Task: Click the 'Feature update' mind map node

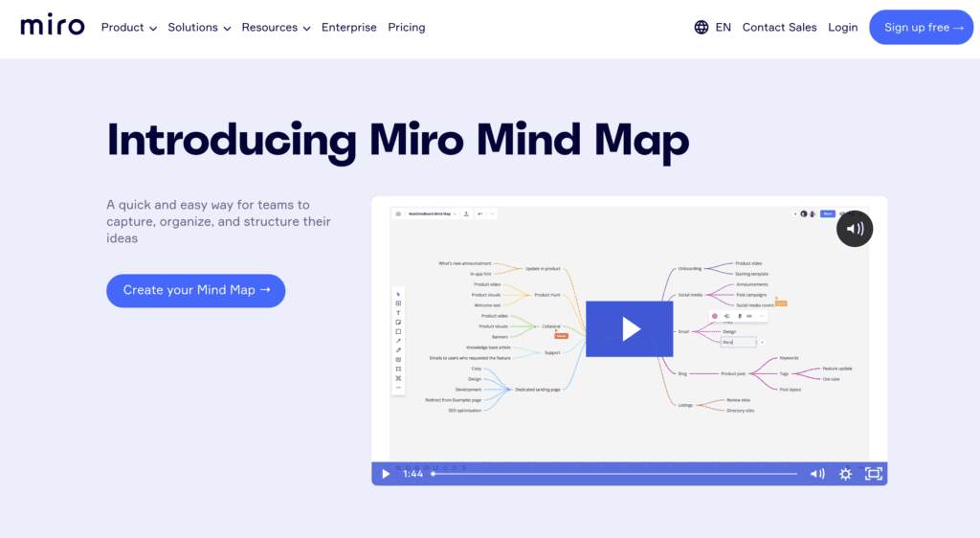Action: point(837,369)
